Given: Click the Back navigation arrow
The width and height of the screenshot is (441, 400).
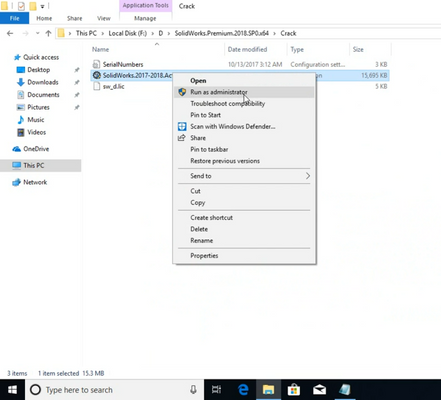Looking at the screenshot, I should click(10, 33).
